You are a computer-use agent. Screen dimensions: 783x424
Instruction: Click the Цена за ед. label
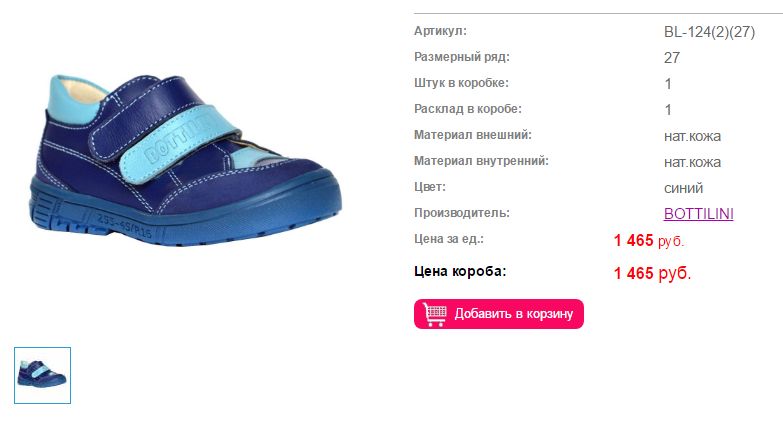(x=448, y=239)
